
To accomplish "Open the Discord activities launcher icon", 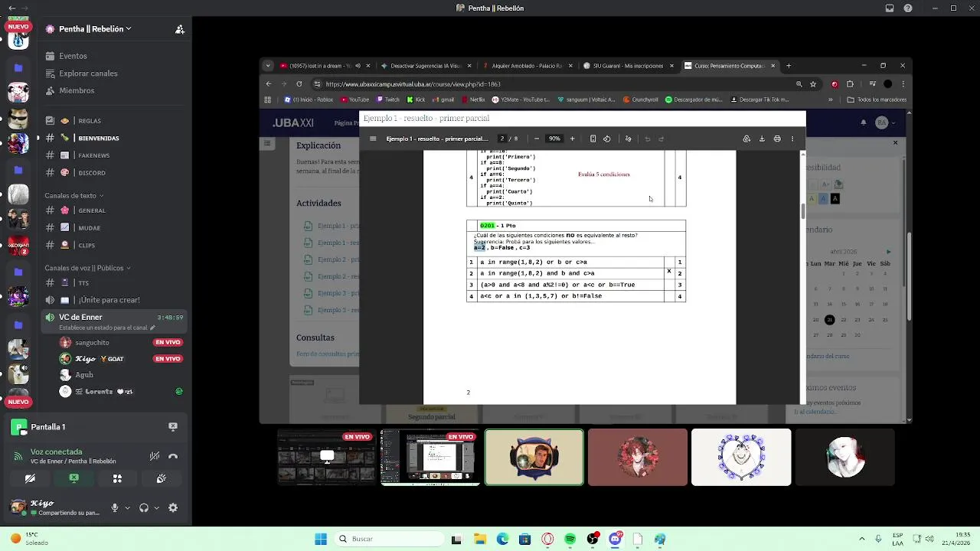I will (x=117, y=478).
